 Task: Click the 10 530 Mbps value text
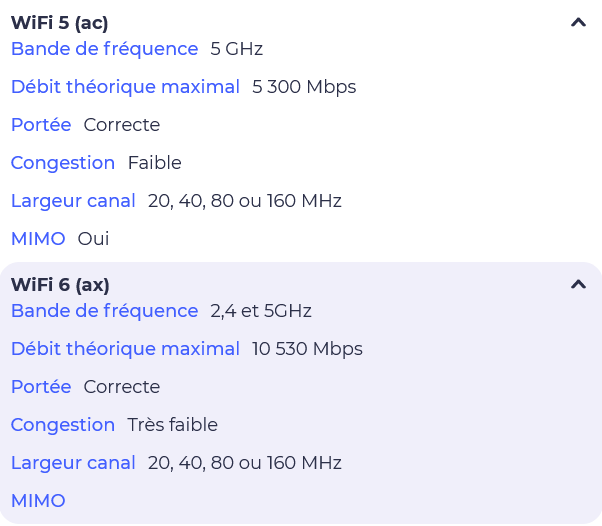(307, 349)
